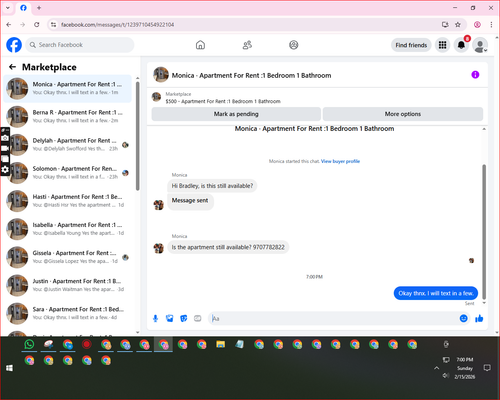Click the More options button
Viewport: 500px width, 400px height.
403,114
